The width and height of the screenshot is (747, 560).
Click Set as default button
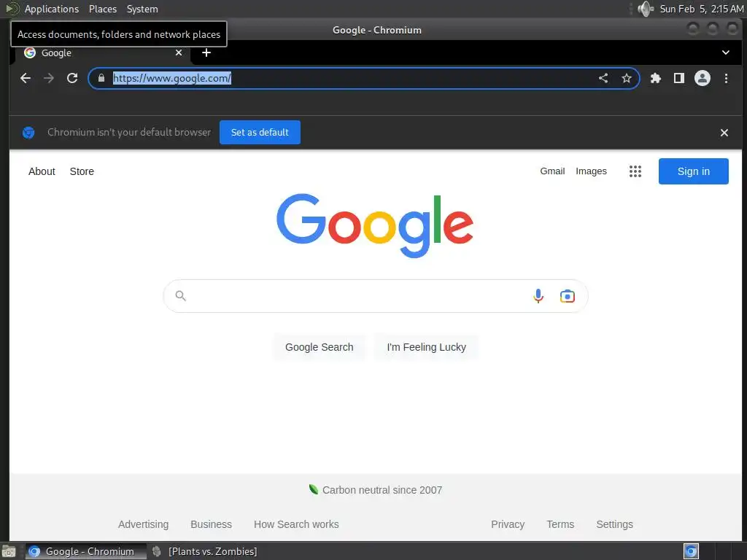tap(260, 133)
